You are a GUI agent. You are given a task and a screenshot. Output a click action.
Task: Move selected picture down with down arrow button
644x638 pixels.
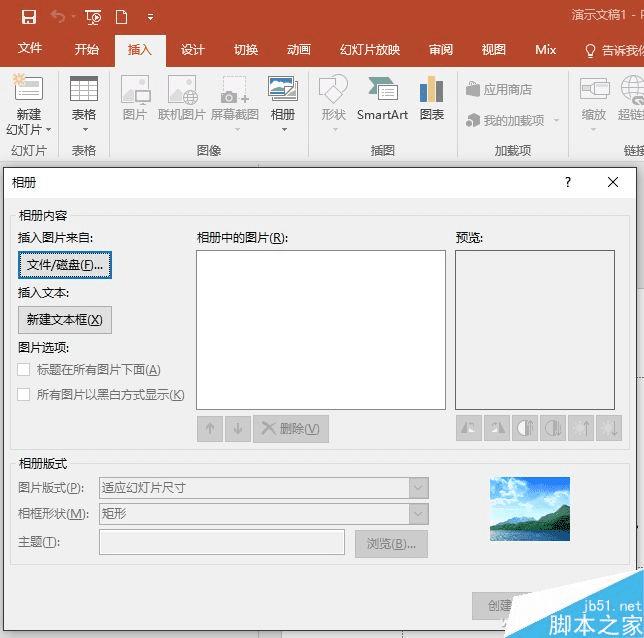point(238,428)
